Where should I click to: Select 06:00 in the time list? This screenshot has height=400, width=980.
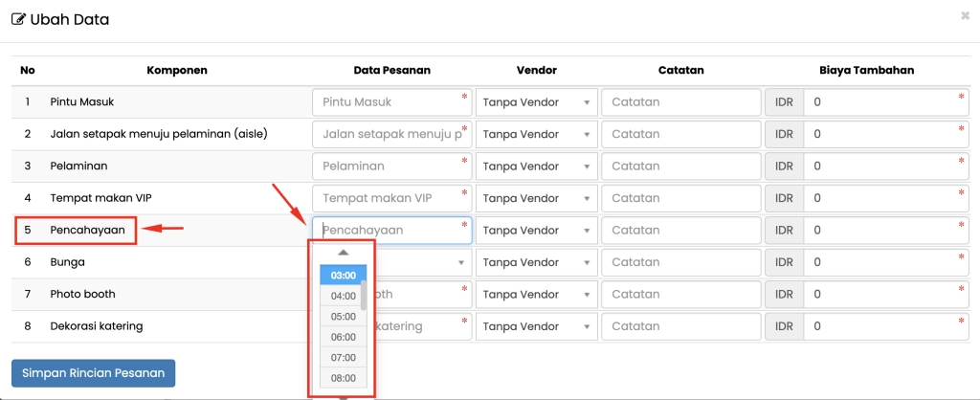[x=343, y=337]
